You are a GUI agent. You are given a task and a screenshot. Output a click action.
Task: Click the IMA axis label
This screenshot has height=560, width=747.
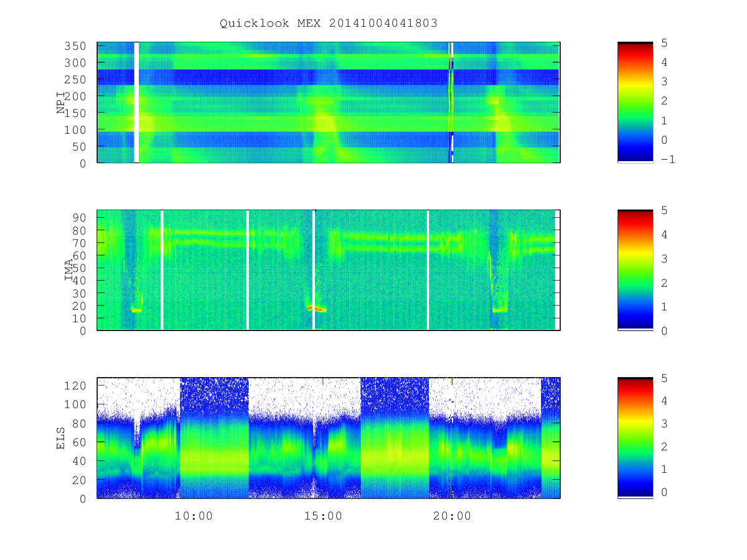point(69,270)
